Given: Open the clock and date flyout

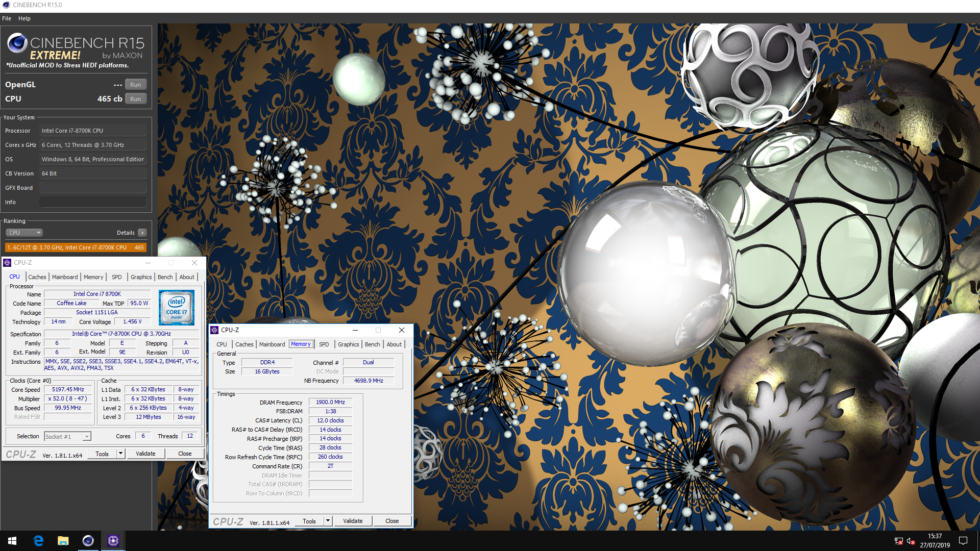Looking at the screenshot, I should tap(935, 541).
